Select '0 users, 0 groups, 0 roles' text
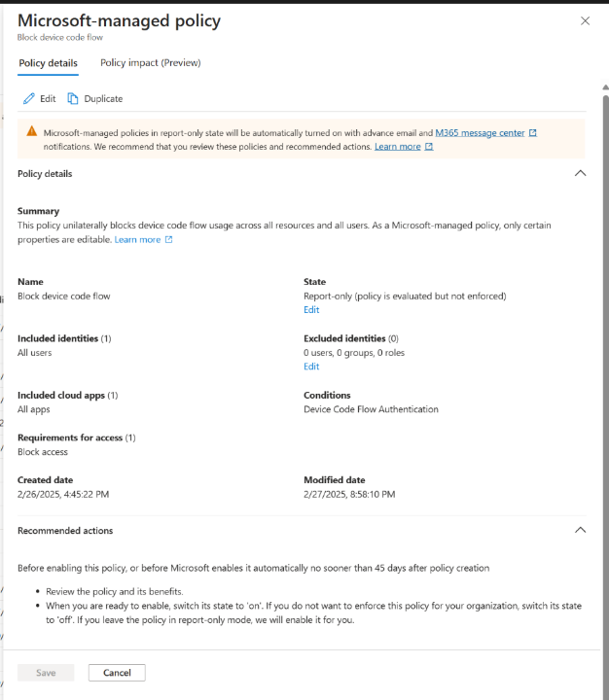The width and height of the screenshot is (609, 700). [354, 353]
